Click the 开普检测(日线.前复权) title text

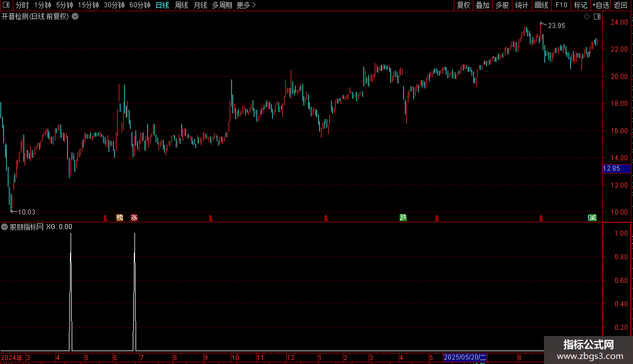tap(35, 17)
